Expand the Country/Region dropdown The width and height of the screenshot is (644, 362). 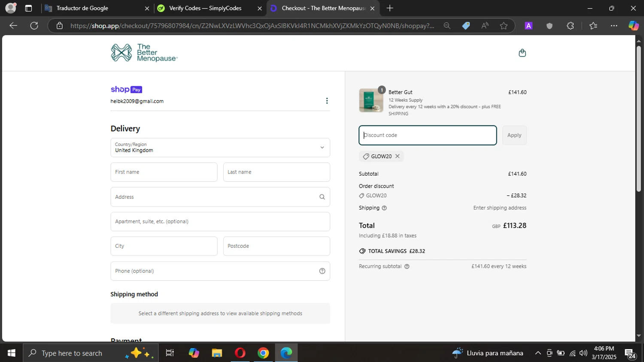coord(220,148)
